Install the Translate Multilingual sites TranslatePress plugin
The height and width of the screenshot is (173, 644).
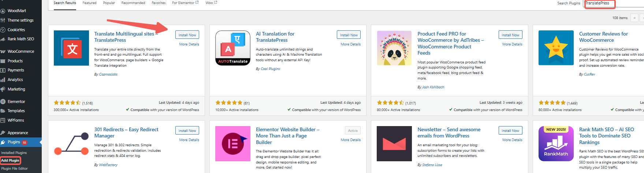coord(187,35)
